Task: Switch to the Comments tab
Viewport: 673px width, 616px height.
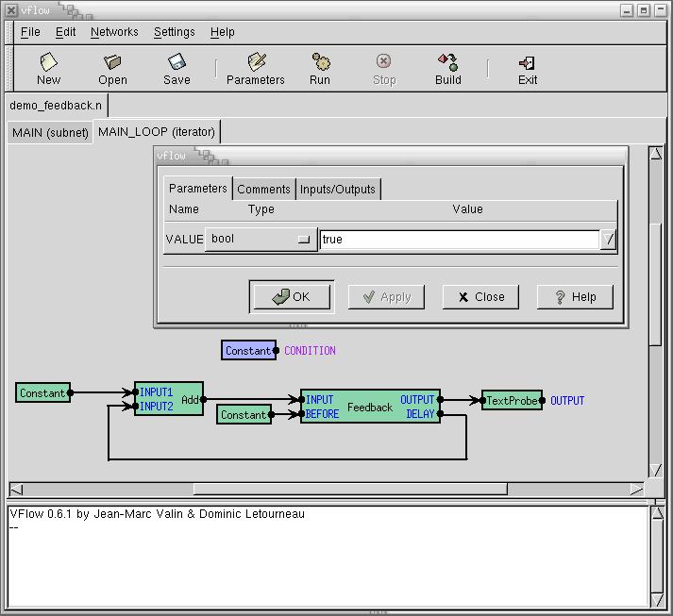Action: coord(263,190)
